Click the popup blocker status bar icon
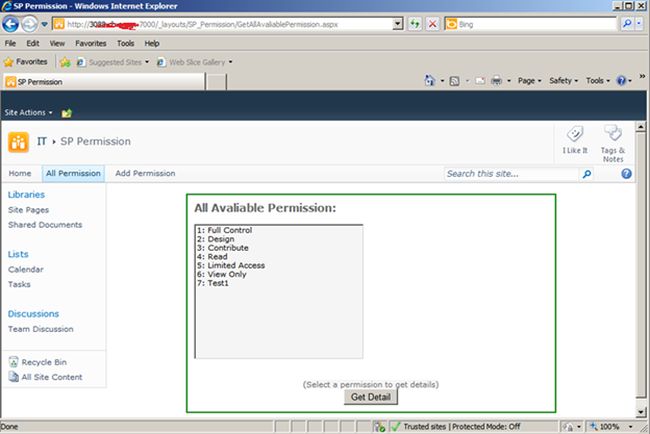This screenshot has height=434, width=650. (379, 427)
